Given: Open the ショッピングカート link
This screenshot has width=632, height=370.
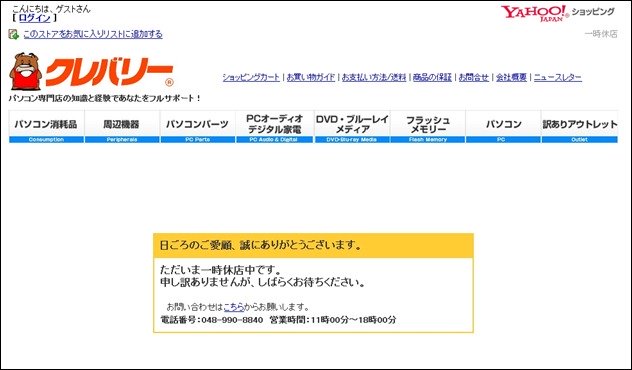Looking at the screenshot, I should (x=251, y=77).
